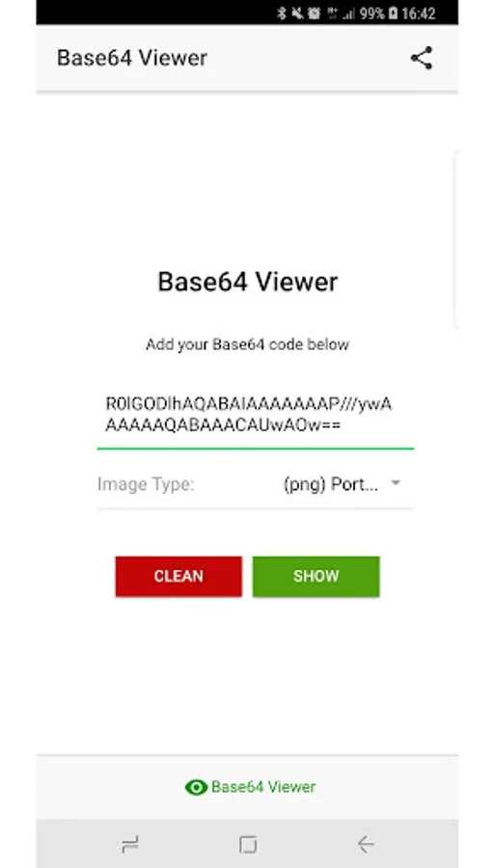Tap the muted sound status icon
Image resolution: width=494 pixels, height=868 pixels.
tap(297, 14)
